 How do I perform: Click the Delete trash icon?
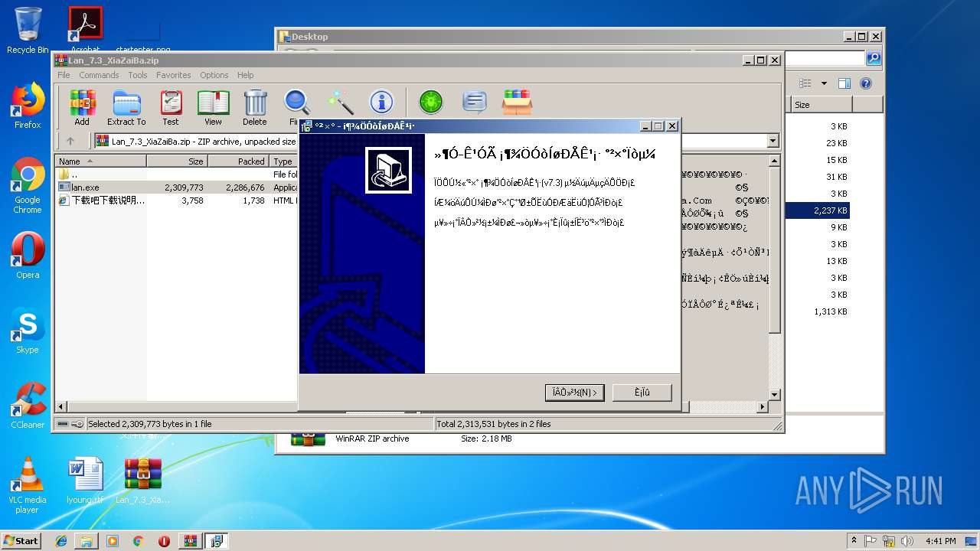[255, 107]
